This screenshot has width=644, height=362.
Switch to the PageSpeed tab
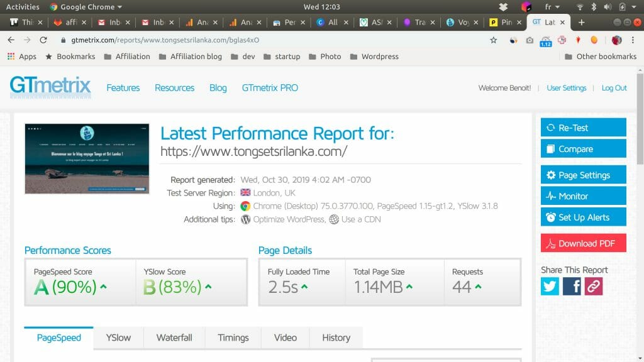(x=58, y=337)
